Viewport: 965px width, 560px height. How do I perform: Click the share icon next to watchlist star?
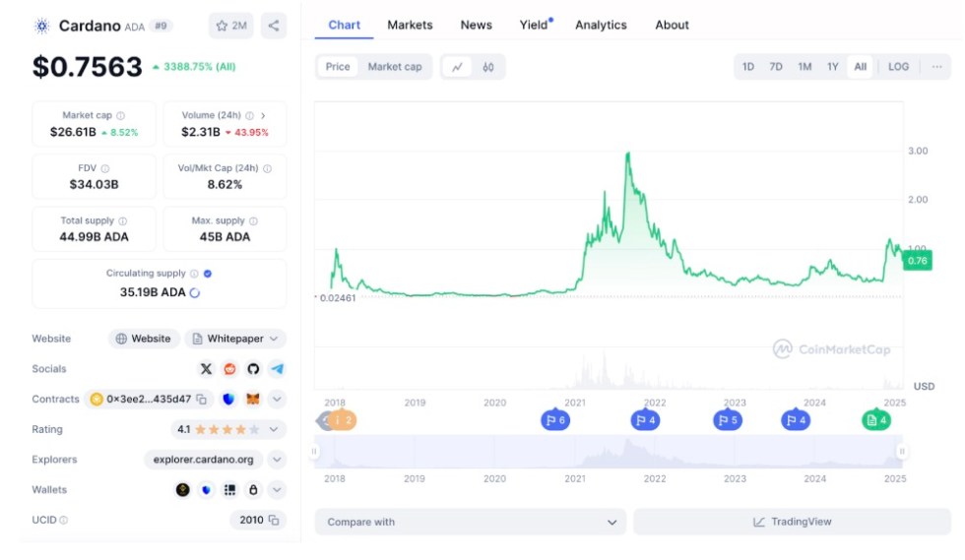274,26
